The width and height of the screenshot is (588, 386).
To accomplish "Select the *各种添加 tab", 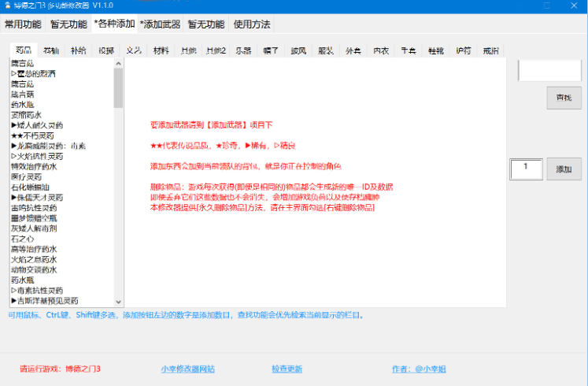I will 114,24.
